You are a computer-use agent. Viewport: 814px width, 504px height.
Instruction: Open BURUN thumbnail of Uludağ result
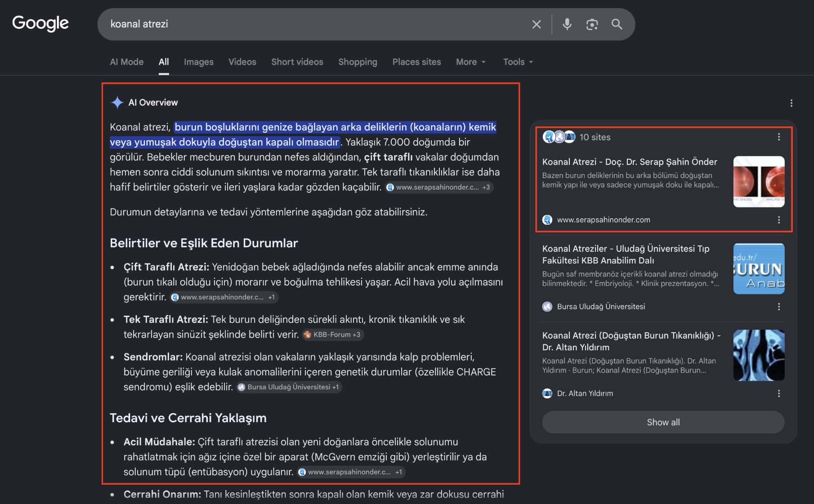click(759, 268)
